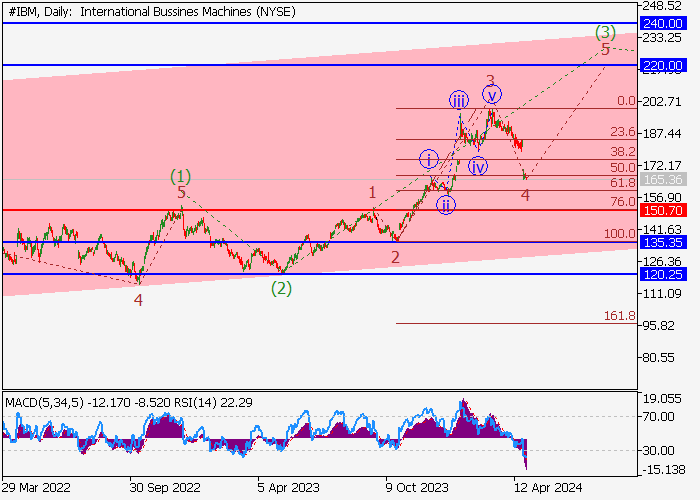Click the 95.82 price axis value
The image size is (700, 500).
tap(658, 326)
